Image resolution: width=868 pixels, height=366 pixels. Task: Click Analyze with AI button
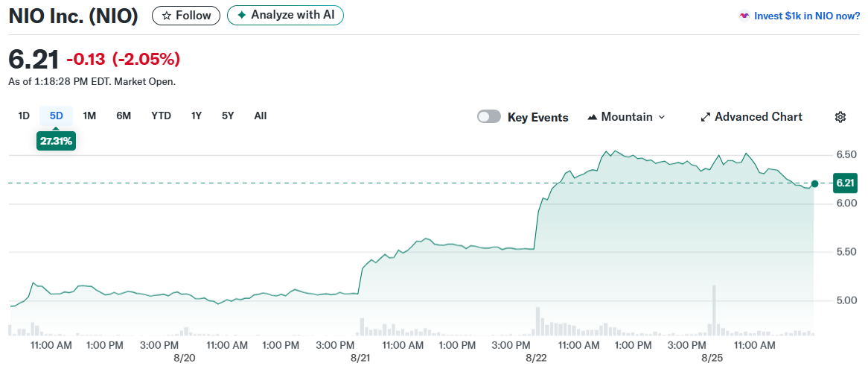pyautogui.click(x=286, y=15)
